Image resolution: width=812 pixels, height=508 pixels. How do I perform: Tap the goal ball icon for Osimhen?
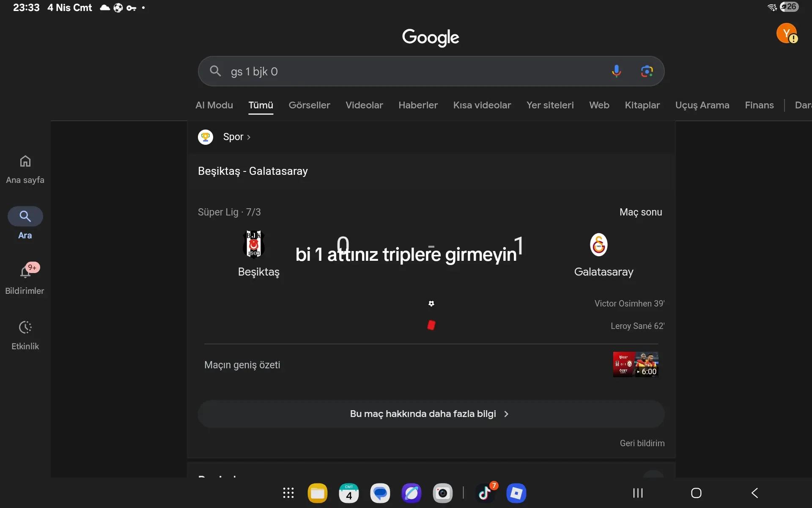pyautogui.click(x=431, y=304)
